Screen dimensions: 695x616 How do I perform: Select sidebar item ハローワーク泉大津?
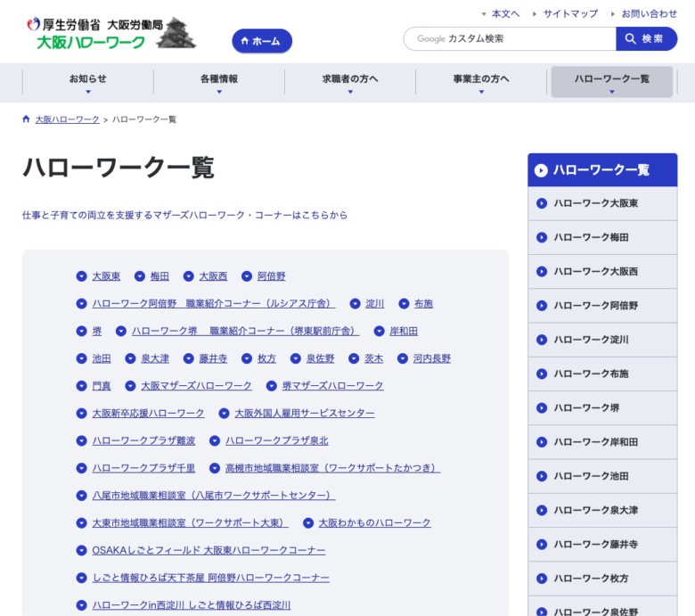[602, 511]
